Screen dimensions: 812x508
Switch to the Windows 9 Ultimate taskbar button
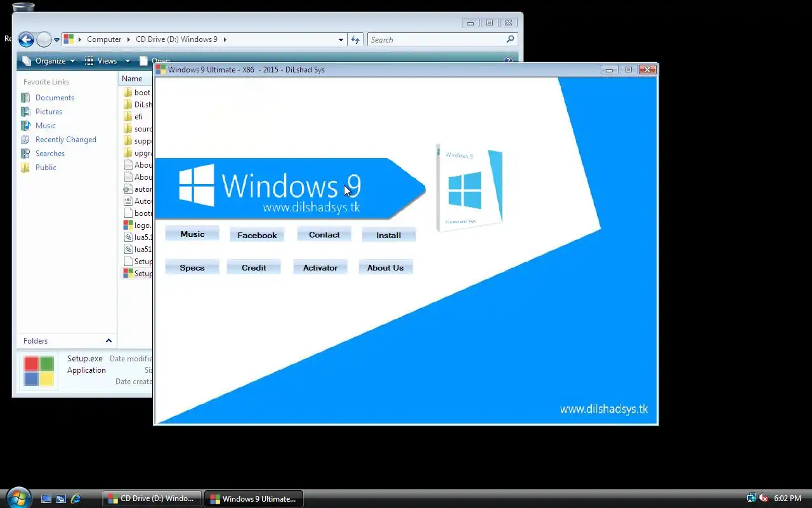pos(254,499)
